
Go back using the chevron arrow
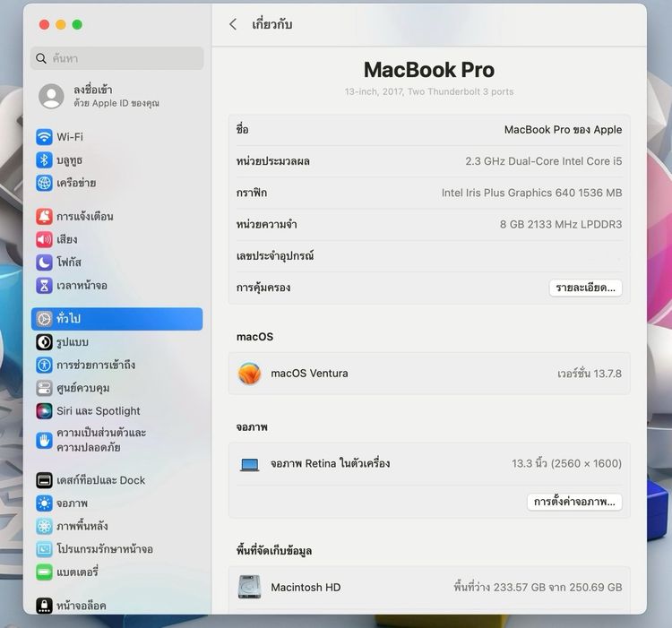[x=233, y=24]
